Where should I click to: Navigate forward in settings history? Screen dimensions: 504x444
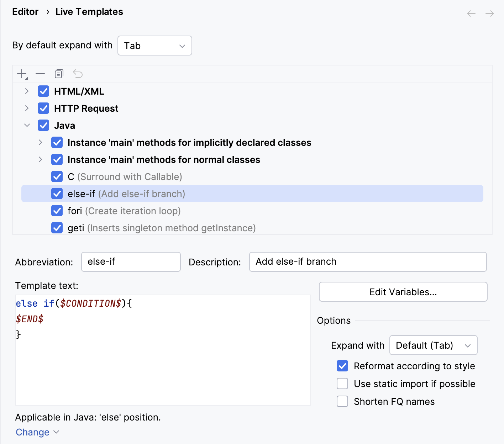point(489,13)
